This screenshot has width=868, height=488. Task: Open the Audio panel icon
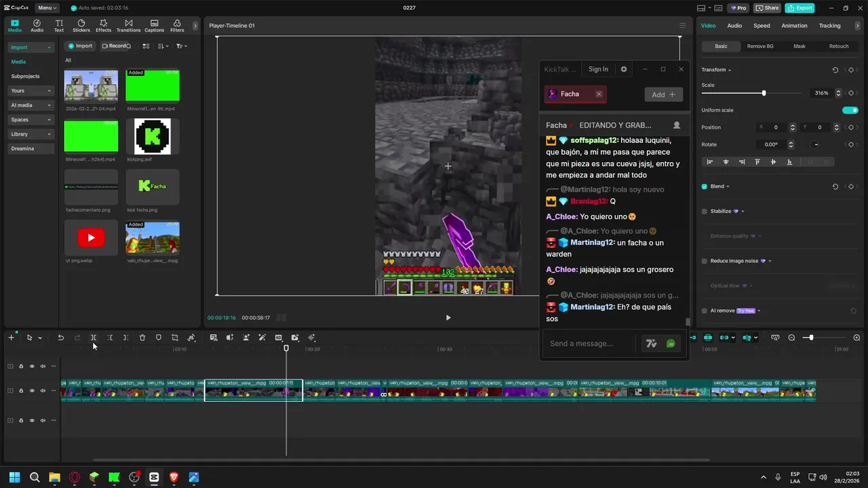pos(37,26)
